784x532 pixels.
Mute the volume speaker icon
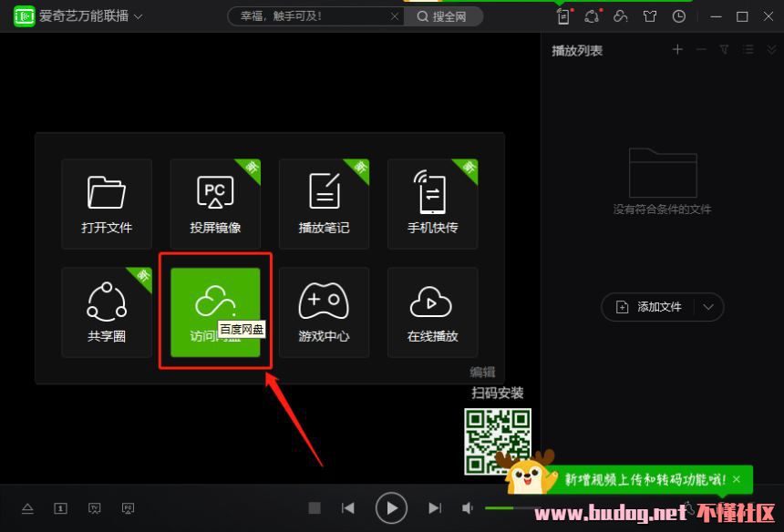(468, 508)
